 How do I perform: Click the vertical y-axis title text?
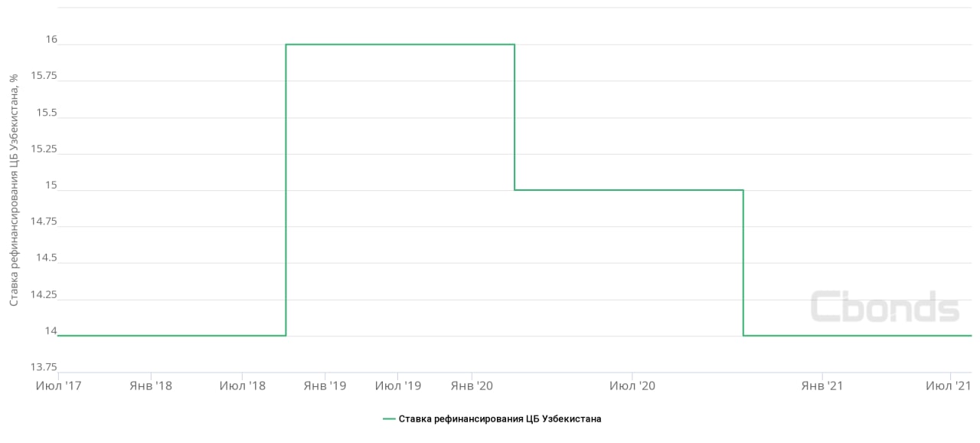tap(14, 191)
